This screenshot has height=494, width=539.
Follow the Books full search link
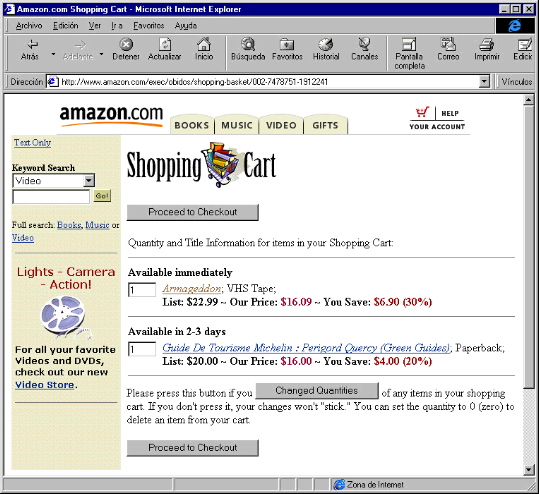[x=69, y=225]
